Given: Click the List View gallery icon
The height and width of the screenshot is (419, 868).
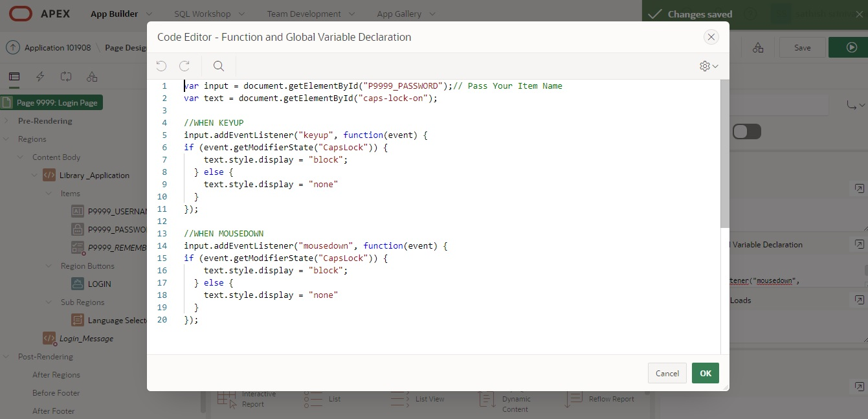Looking at the screenshot, I should pos(400,399).
